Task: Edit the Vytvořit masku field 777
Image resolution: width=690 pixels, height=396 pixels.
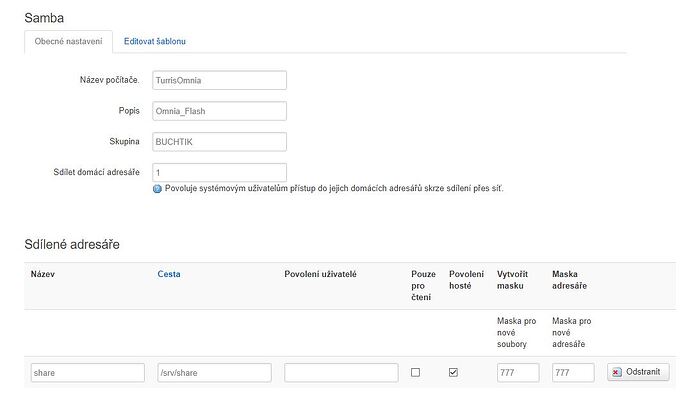Action: (x=518, y=373)
